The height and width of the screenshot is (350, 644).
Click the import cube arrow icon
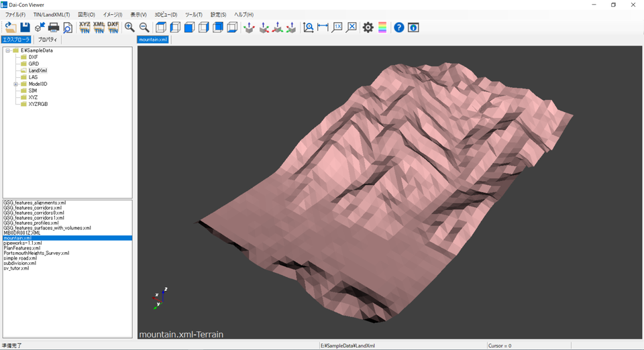pyautogui.click(x=40, y=27)
